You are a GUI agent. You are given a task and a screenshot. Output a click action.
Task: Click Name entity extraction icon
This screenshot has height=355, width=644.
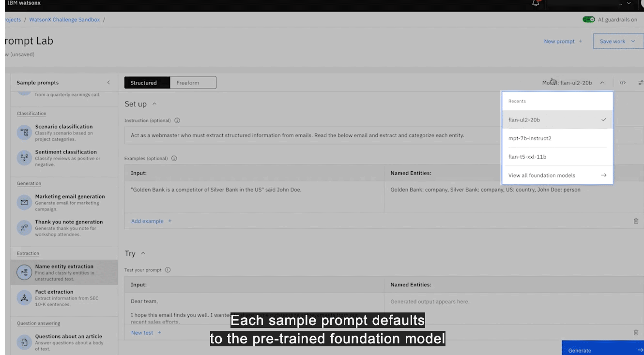click(24, 273)
